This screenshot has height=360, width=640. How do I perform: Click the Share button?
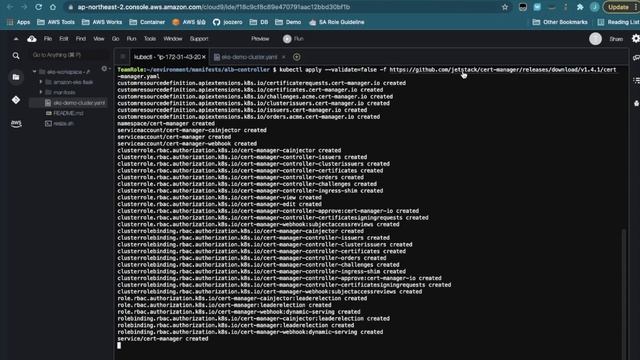pos(616,39)
